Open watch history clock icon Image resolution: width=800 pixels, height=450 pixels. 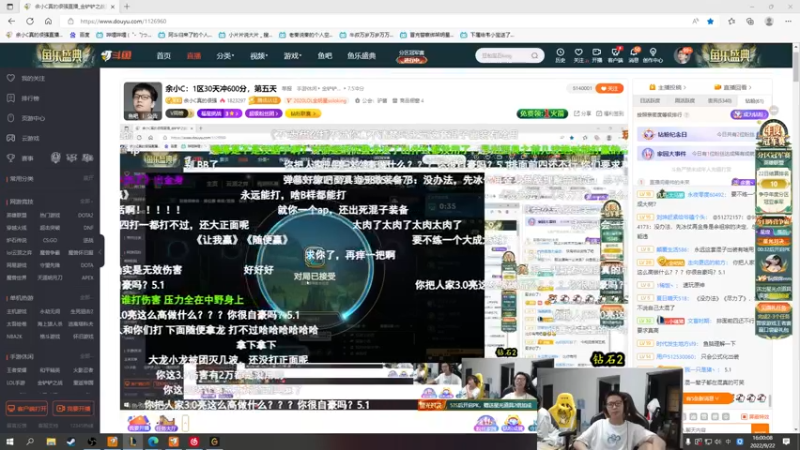point(560,55)
